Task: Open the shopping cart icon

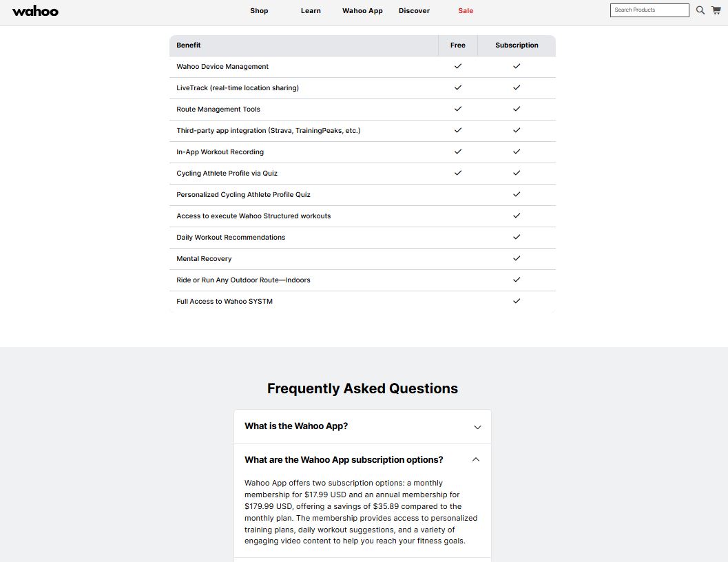Action: tap(716, 10)
